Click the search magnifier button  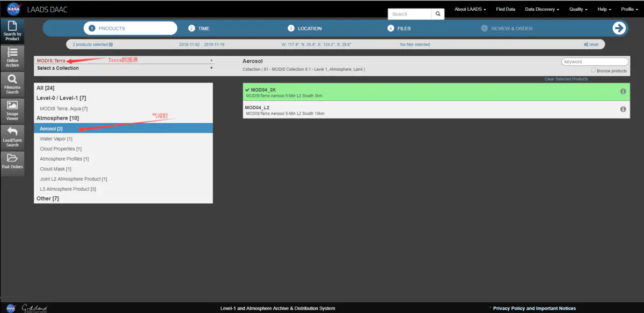(x=438, y=14)
